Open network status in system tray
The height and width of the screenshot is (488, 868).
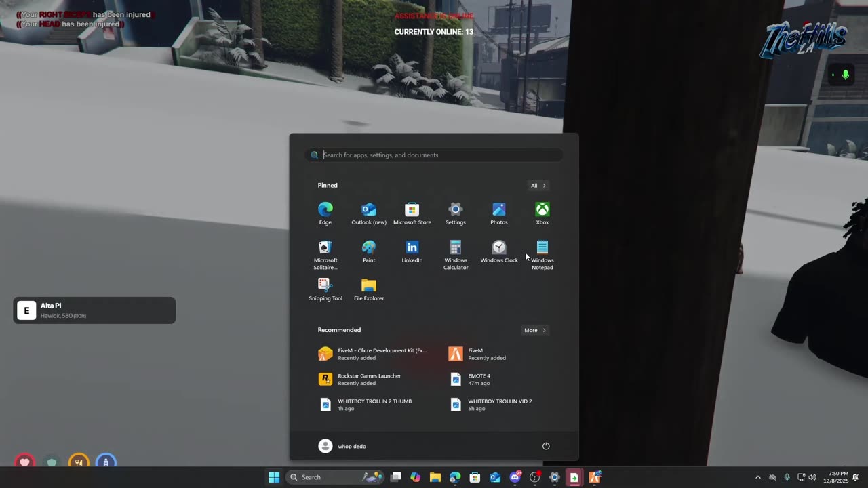coord(801,477)
